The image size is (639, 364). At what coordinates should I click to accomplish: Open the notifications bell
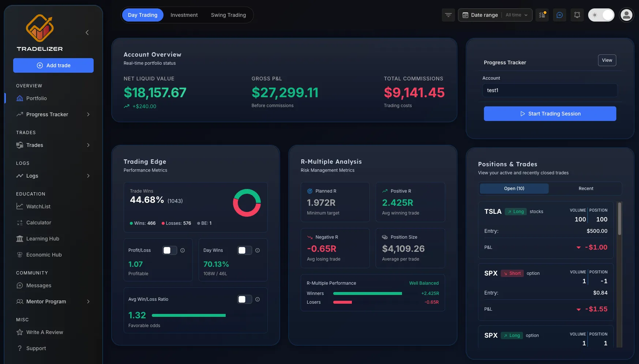[x=577, y=15]
